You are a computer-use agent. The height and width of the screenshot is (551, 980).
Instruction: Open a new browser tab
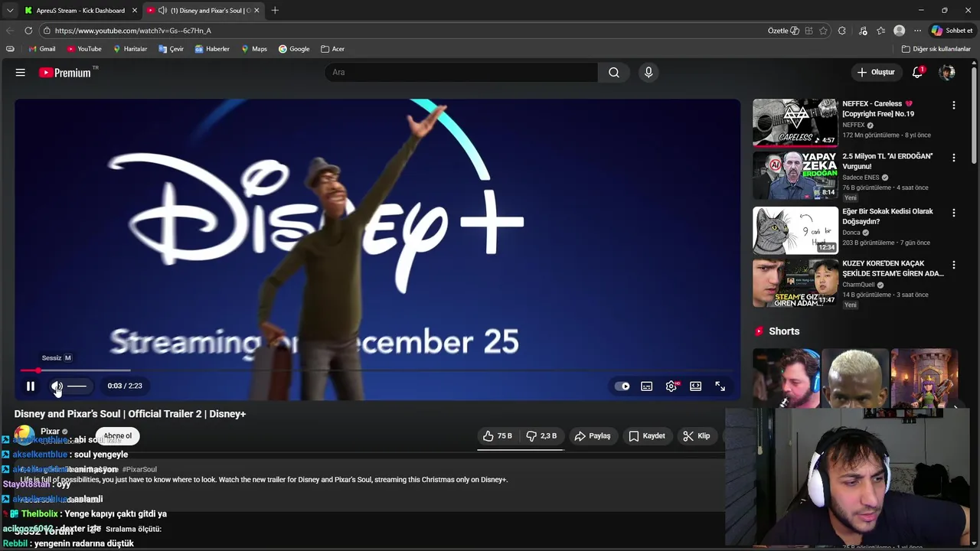(x=275, y=11)
